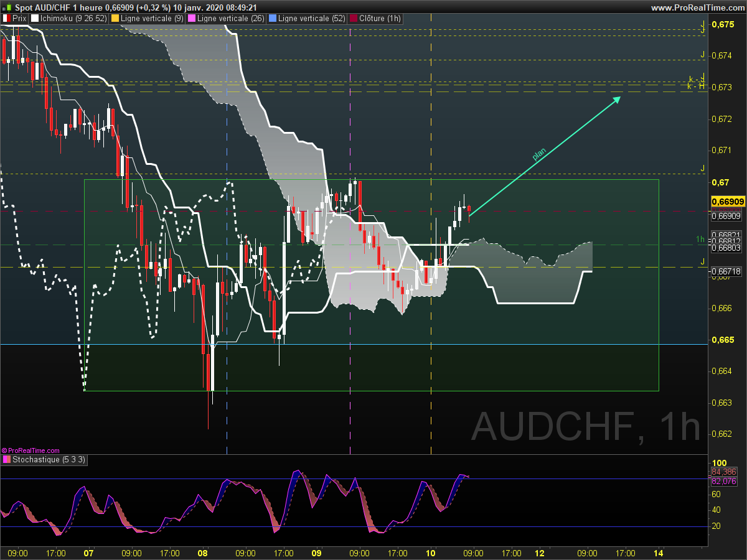Open the Prix legend settings
Screen dimensions: 747x560
[14, 19]
